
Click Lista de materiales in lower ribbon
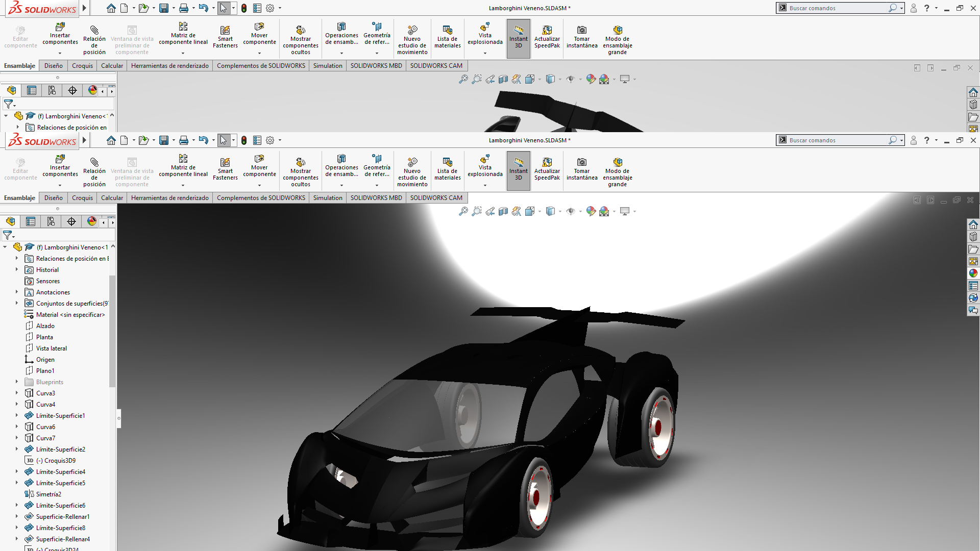[x=448, y=169]
